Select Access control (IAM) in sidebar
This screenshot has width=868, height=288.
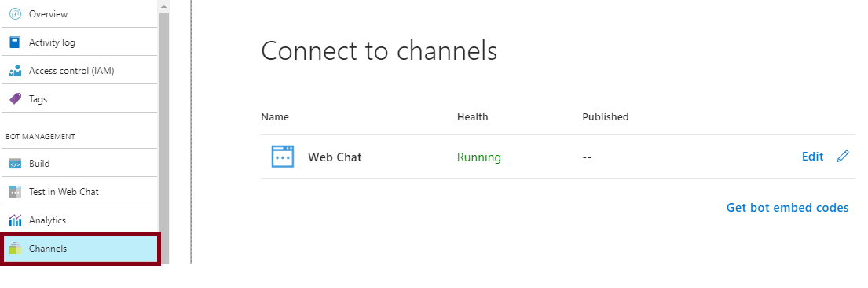coord(79,71)
